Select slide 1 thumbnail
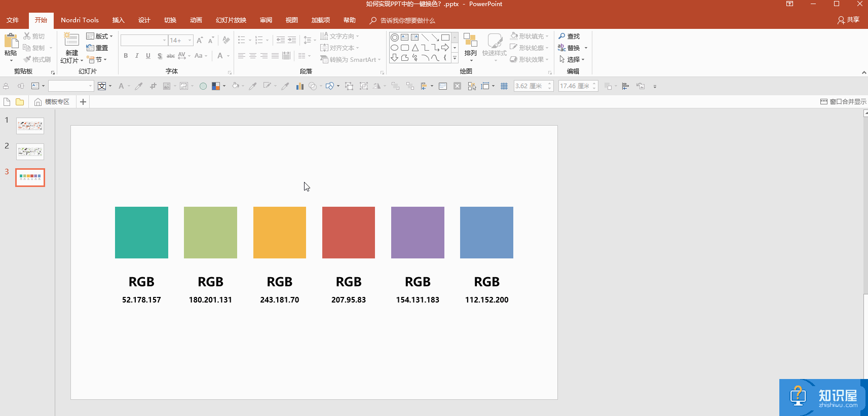Screen dimensions: 868x416 [30, 126]
